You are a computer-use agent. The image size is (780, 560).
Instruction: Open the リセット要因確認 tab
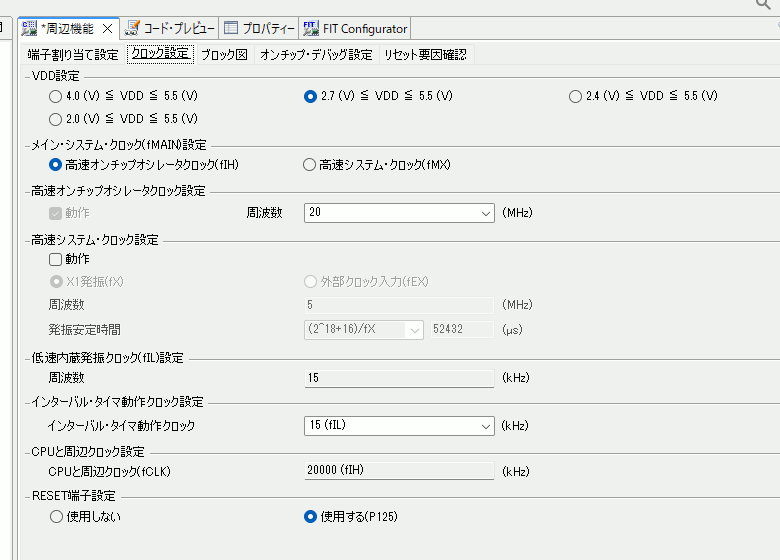(425, 54)
